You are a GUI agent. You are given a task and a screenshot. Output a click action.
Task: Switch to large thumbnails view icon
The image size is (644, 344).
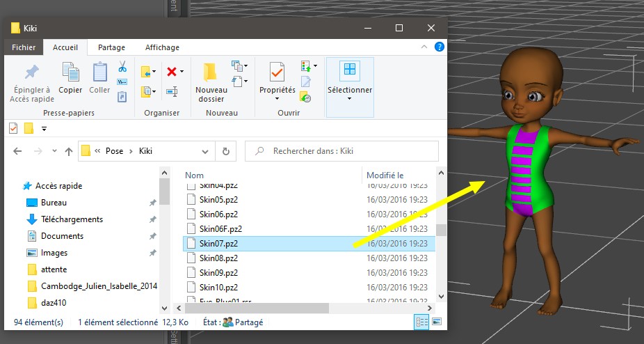point(437,322)
